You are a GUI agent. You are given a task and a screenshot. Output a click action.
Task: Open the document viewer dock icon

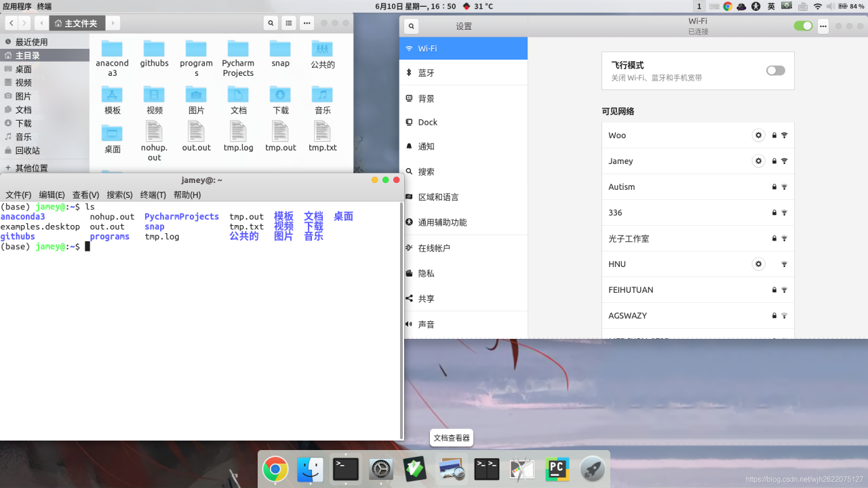tap(451, 469)
